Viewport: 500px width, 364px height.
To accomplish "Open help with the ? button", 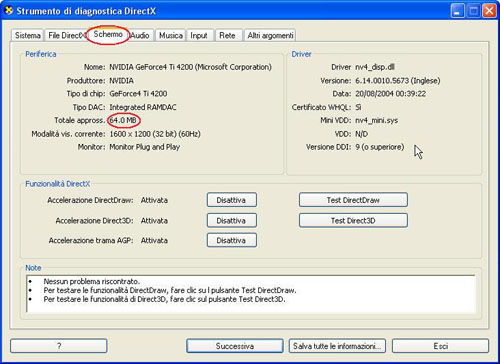I will coord(59,346).
